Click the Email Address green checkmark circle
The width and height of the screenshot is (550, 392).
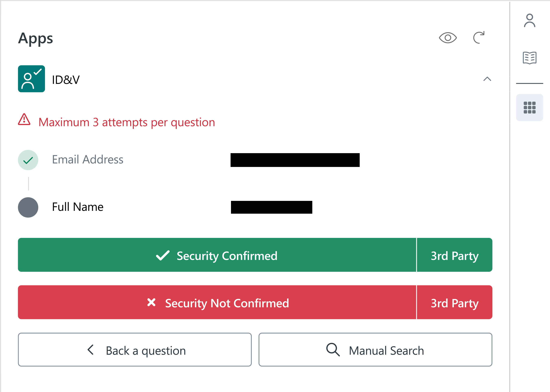click(28, 160)
